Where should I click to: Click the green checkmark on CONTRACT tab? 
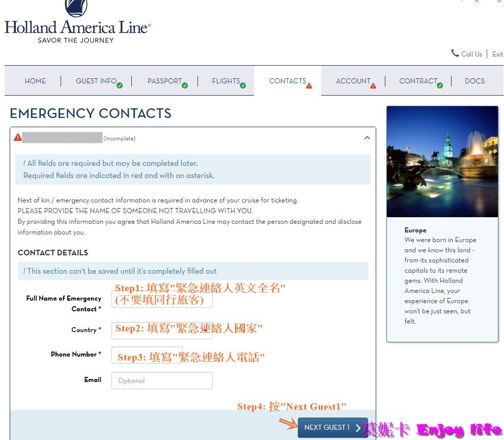440,85
